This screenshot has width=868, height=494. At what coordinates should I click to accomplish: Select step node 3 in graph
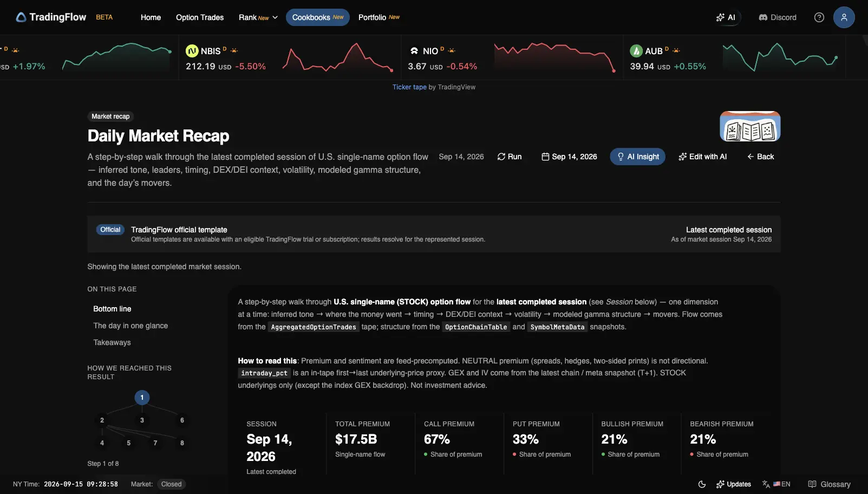(x=142, y=420)
